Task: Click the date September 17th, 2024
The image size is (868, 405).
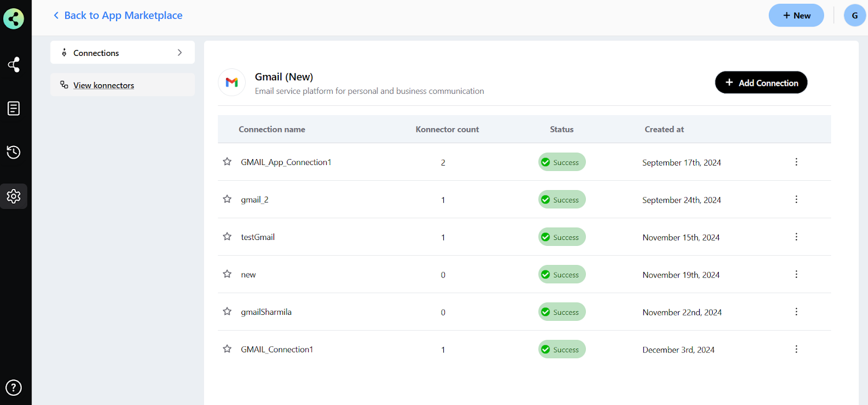Action: [x=681, y=162]
